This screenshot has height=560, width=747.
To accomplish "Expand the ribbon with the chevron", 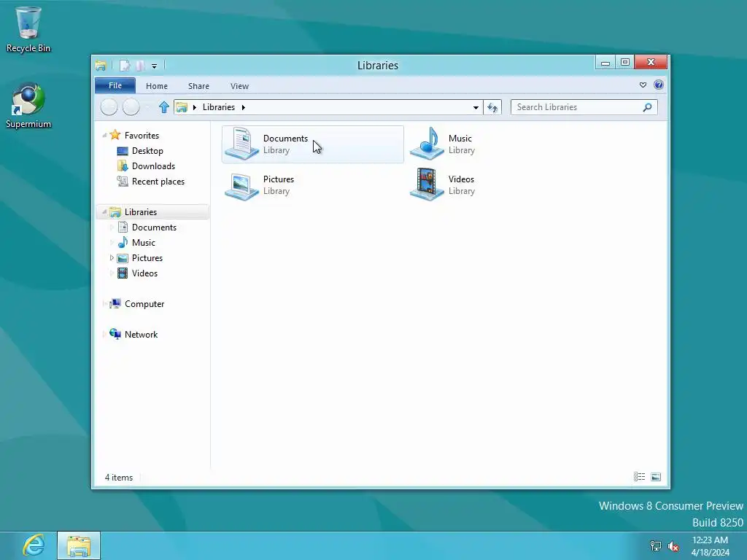I will point(643,85).
